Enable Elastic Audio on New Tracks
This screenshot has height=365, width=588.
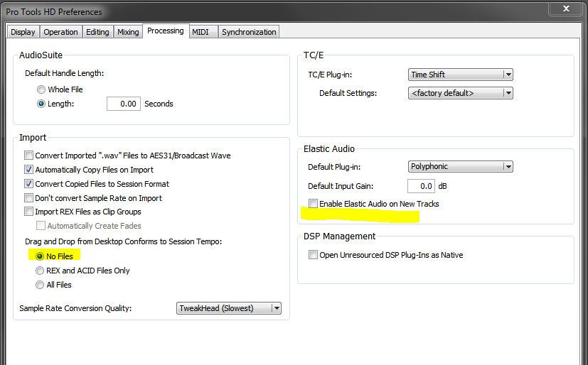pos(313,203)
